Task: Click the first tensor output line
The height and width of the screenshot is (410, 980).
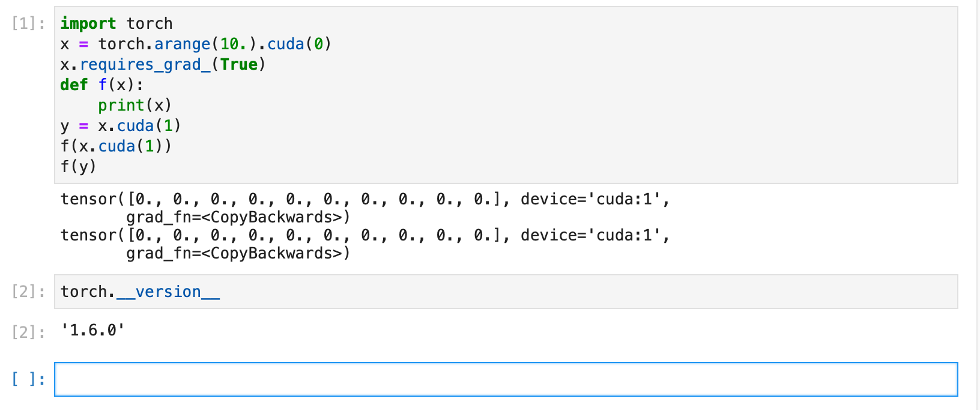Action: (x=364, y=199)
